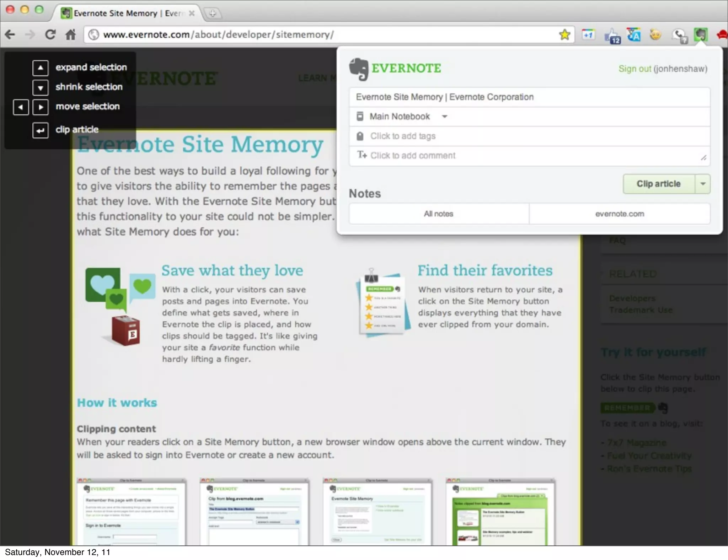Go back with browser back arrow
The width and height of the screenshot is (728, 560).
point(10,34)
